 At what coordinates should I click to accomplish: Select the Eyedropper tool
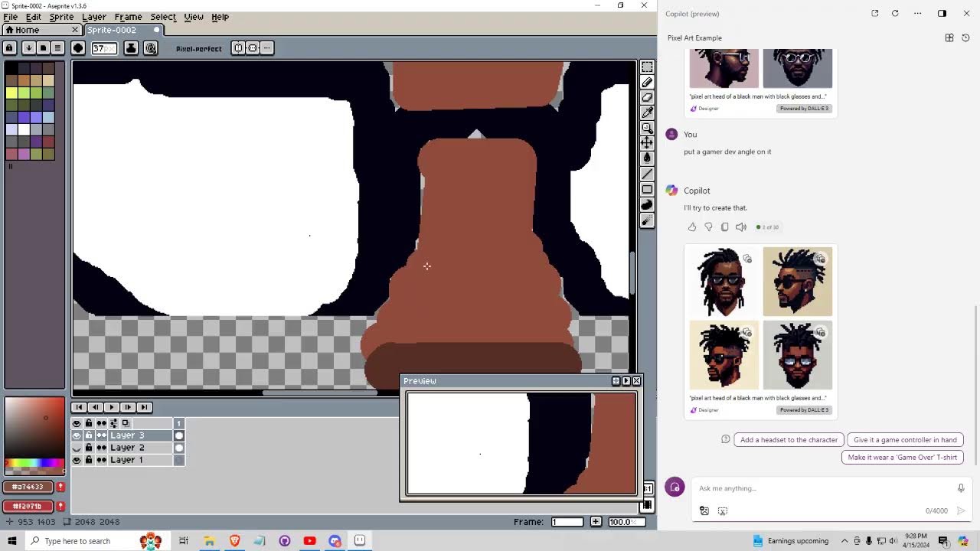point(647,113)
